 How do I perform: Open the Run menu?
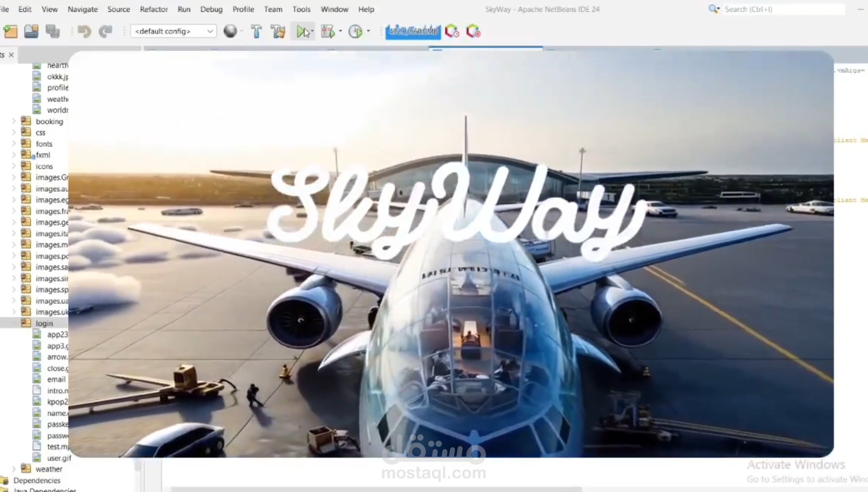(x=184, y=9)
